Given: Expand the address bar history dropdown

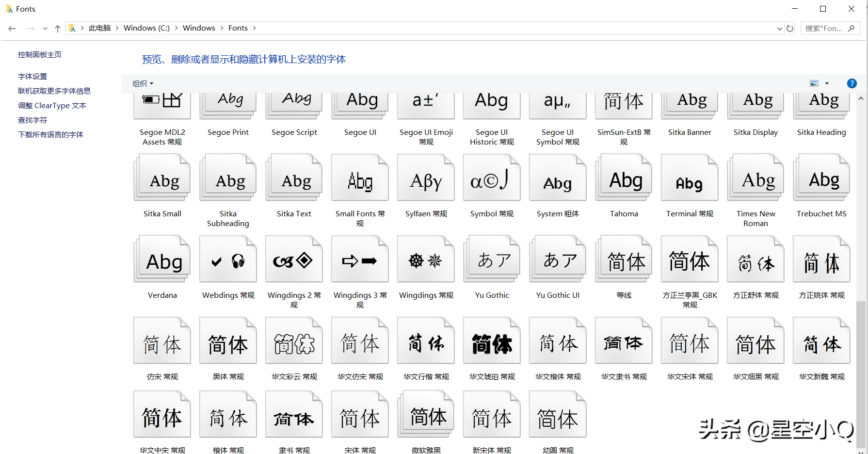Looking at the screenshot, I should [x=779, y=29].
